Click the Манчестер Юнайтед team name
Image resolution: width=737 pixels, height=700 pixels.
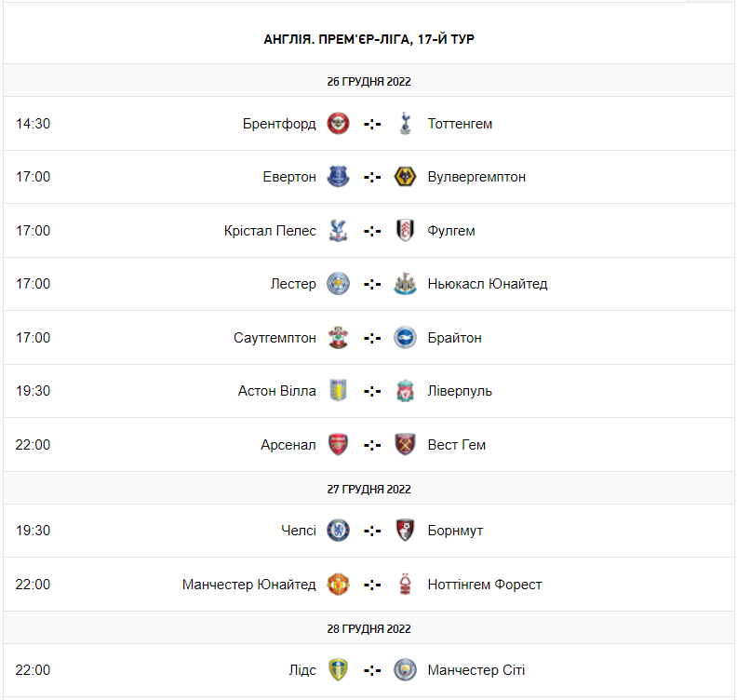pyautogui.click(x=249, y=585)
